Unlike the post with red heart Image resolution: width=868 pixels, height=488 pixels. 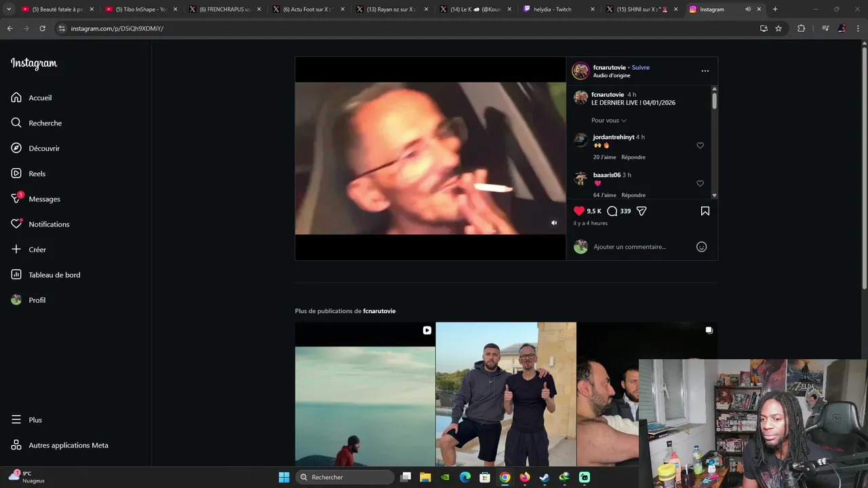[578, 211]
